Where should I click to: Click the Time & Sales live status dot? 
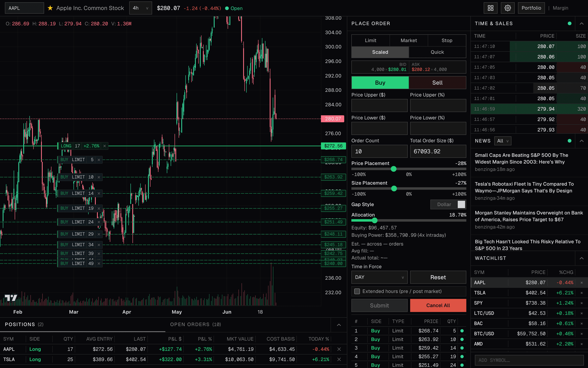[x=570, y=24]
